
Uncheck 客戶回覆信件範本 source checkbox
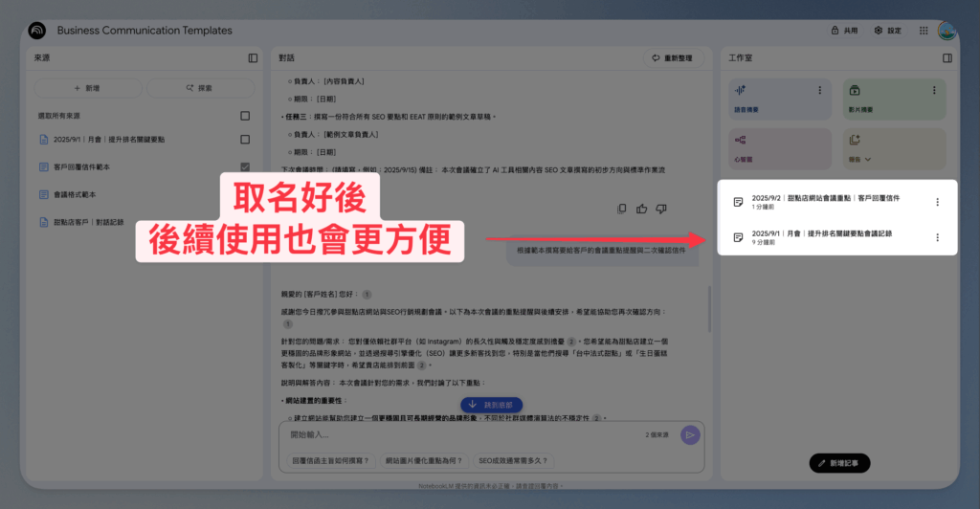point(245,166)
